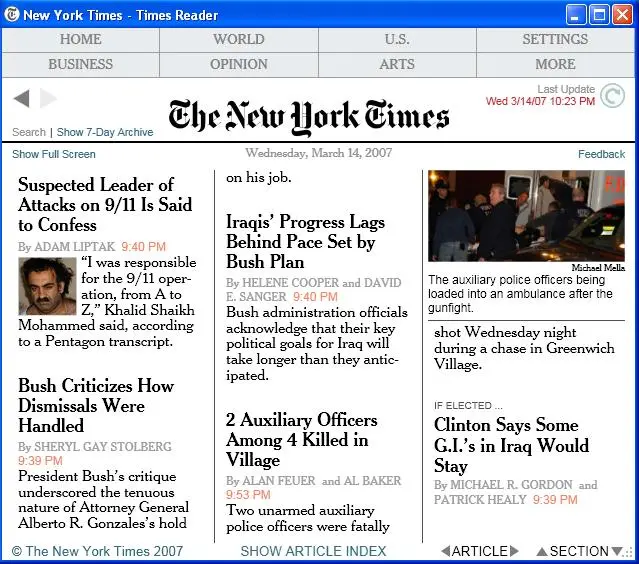Click the refresh update circular icon
The width and height of the screenshot is (639, 564).
click(x=612, y=96)
